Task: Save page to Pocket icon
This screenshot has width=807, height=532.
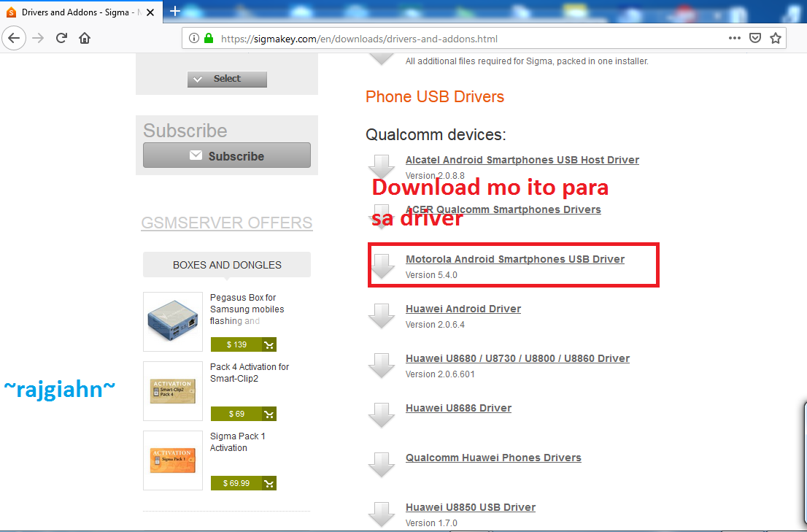Action: [x=755, y=38]
